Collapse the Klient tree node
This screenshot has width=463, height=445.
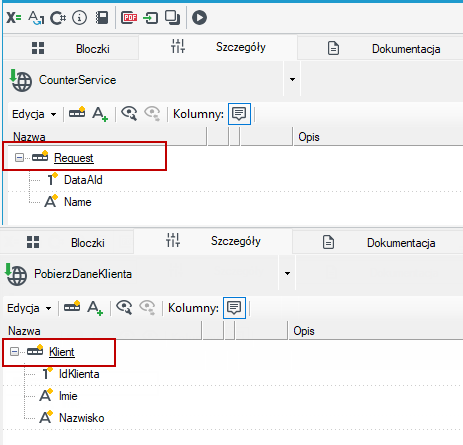14,351
